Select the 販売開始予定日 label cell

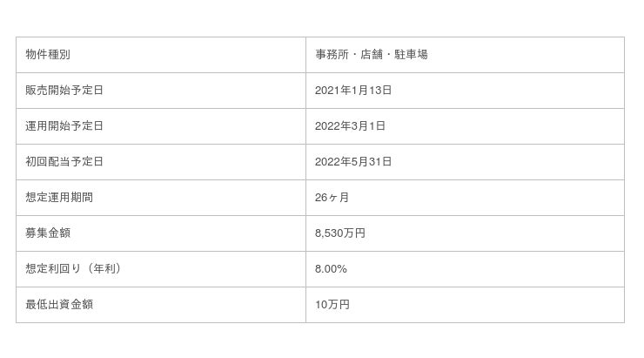click(64, 91)
